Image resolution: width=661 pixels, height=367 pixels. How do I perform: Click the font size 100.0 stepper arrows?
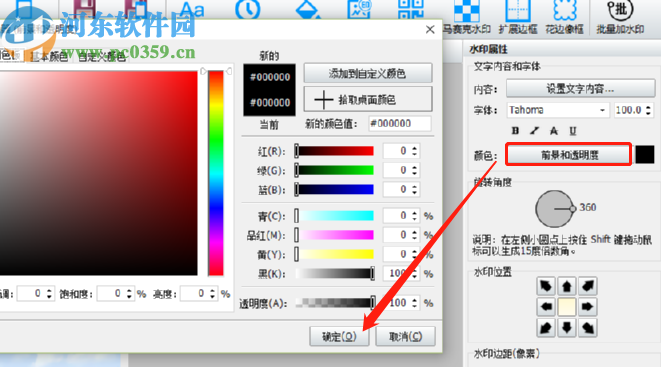(648, 110)
